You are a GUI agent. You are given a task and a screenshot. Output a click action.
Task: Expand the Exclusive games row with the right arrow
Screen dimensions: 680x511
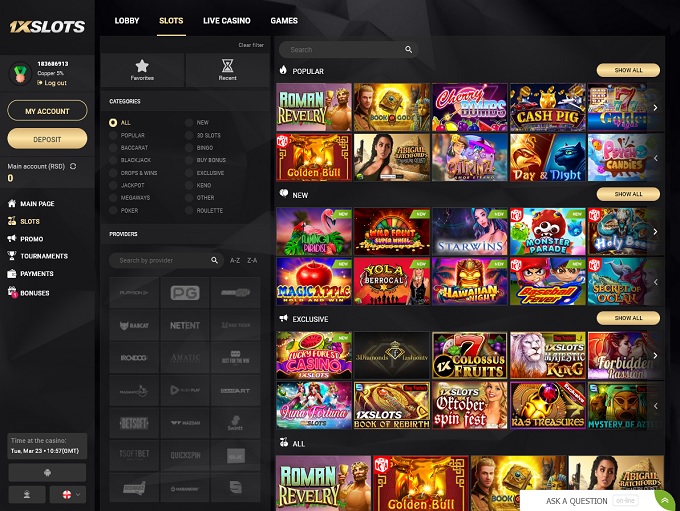coord(655,354)
